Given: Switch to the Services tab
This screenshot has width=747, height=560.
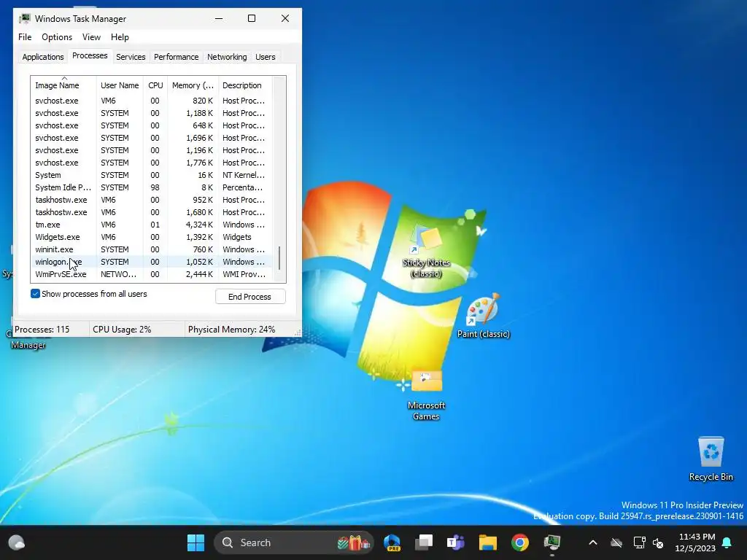Looking at the screenshot, I should coord(131,57).
